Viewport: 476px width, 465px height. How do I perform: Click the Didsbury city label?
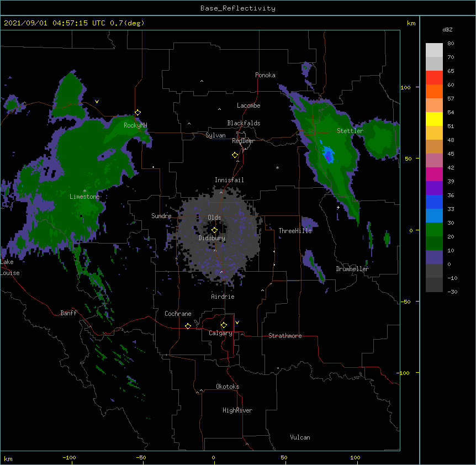click(212, 238)
